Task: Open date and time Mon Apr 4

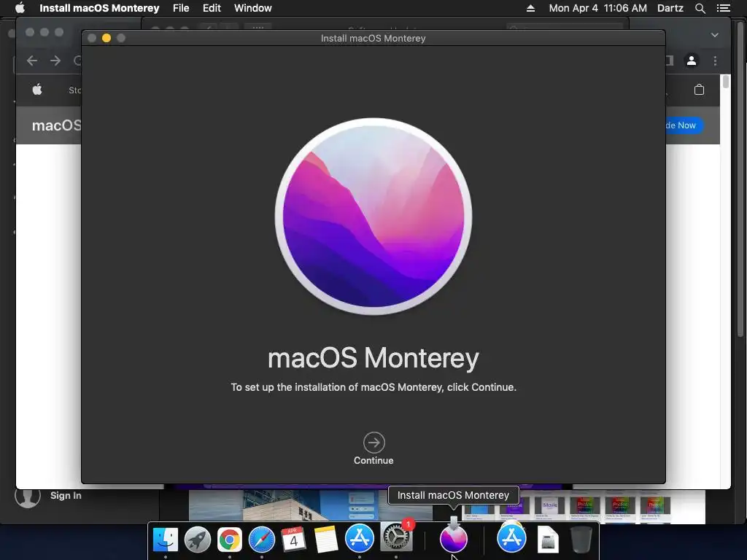Action: pyautogui.click(x=597, y=8)
